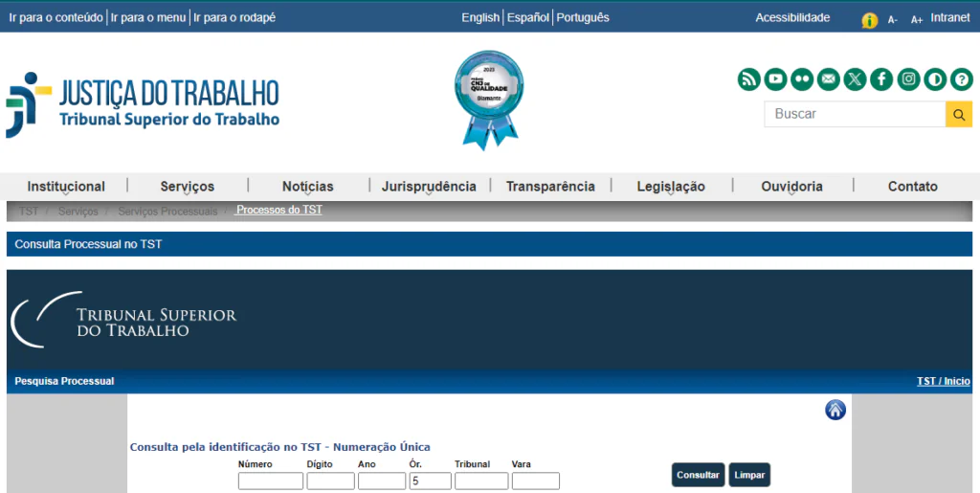Click Consulta pela identificação no TST heading

280,447
